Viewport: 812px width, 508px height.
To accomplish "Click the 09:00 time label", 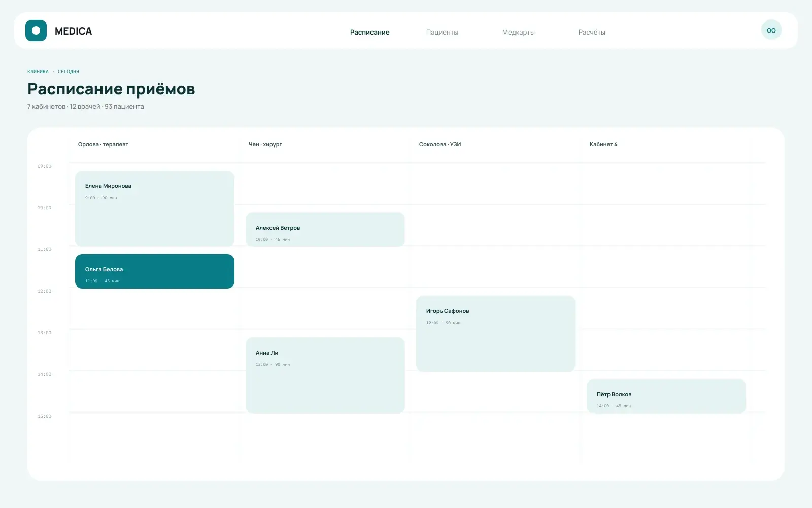I will point(44,166).
